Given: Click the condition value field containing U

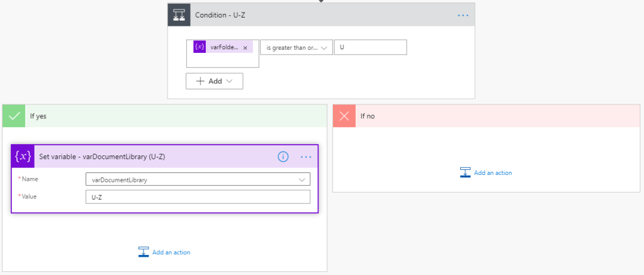Looking at the screenshot, I should click(370, 47).
